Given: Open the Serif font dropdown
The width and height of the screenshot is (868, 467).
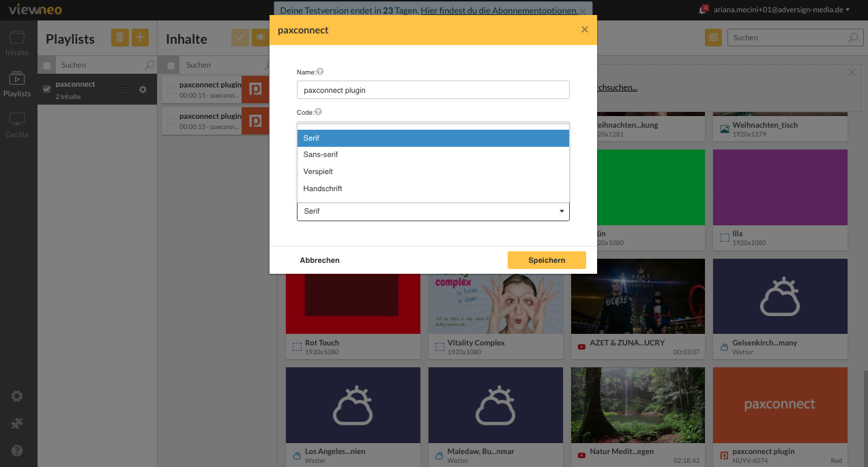Looking at the screenshot, I should click(433, 211).
